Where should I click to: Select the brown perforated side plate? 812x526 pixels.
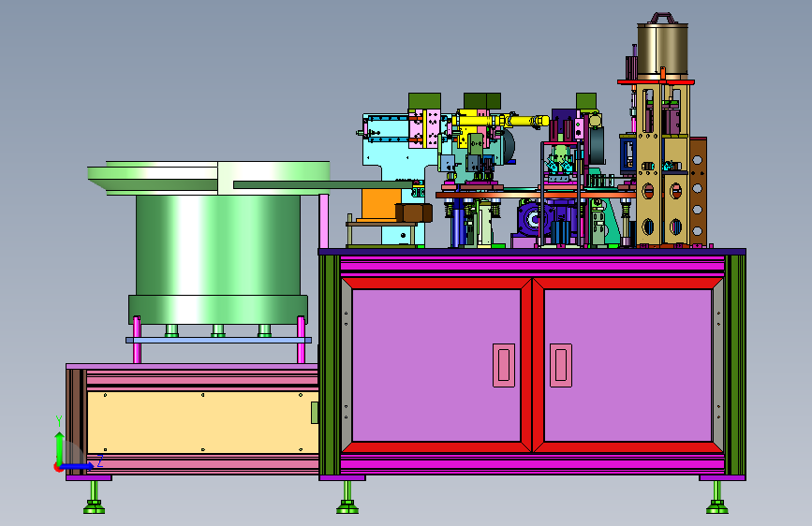(698, 190)
